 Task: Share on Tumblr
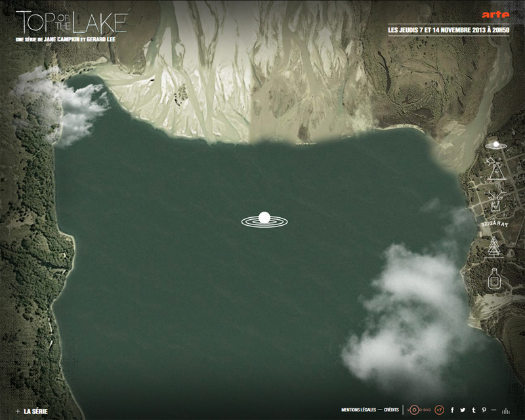click(x=474, y=410)
